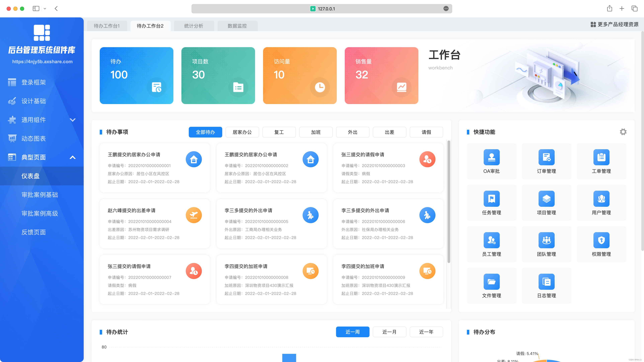The width and height of the screenshot is (644, 362).
Task: Switch to the 数据监控 tab
Action: click(x=237, y=26)
